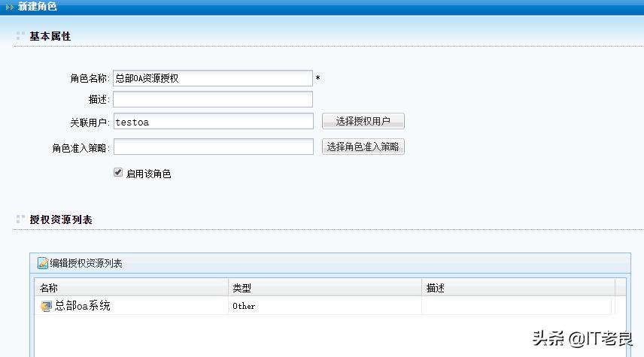644x357 pixels.
Task: Click the 启用该角色 label text
Action: (148, 174)
